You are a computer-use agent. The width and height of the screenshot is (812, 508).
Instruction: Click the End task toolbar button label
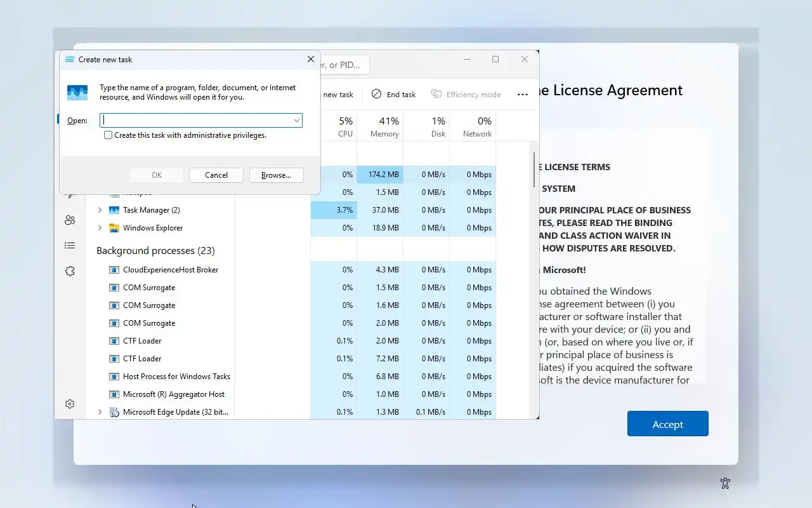point(401,95)
